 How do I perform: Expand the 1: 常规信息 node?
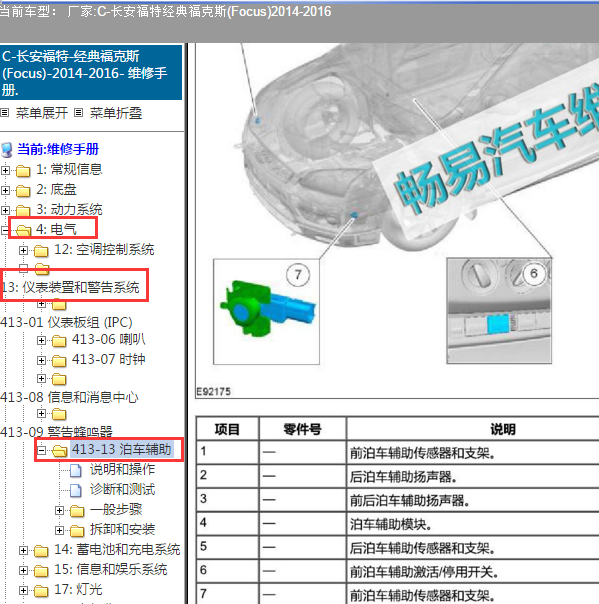pos(5,170)
